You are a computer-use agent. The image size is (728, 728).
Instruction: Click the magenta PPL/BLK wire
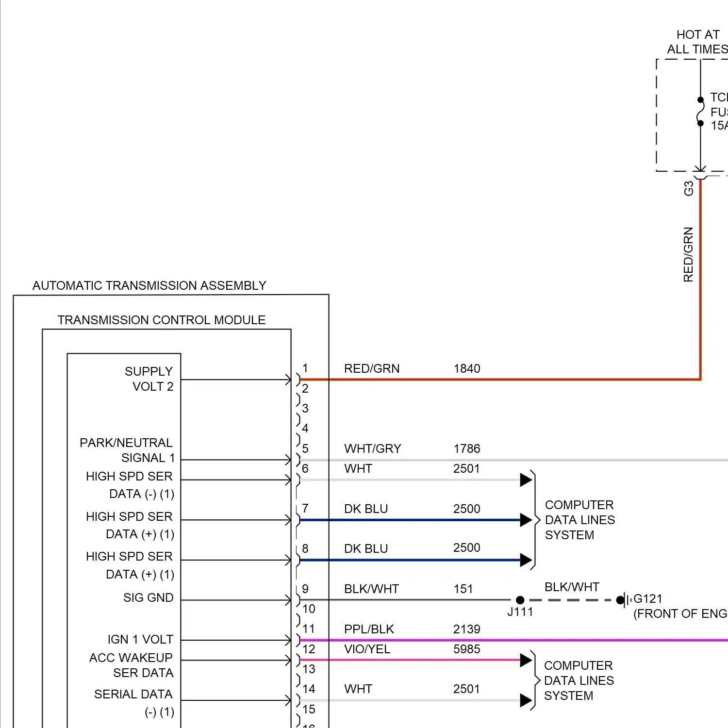514,640
